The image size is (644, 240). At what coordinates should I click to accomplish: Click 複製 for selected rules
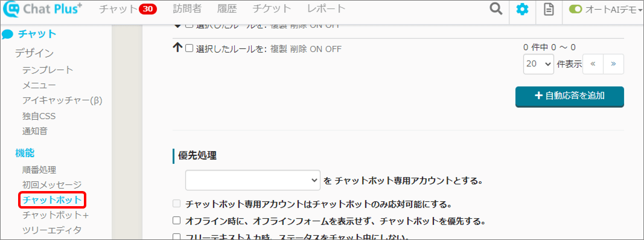278,48
